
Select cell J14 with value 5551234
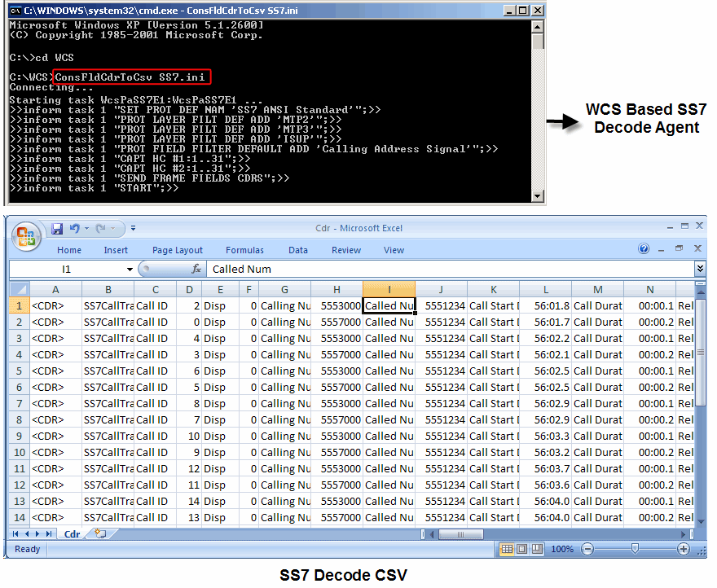pyautogui.click(x=442, y=517)
